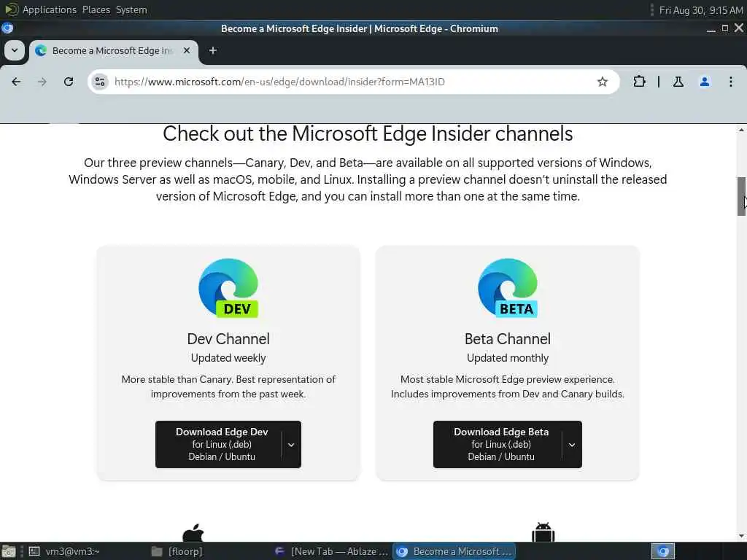
Task: Click the Edge Beta logo
Action: pos(508,288)
